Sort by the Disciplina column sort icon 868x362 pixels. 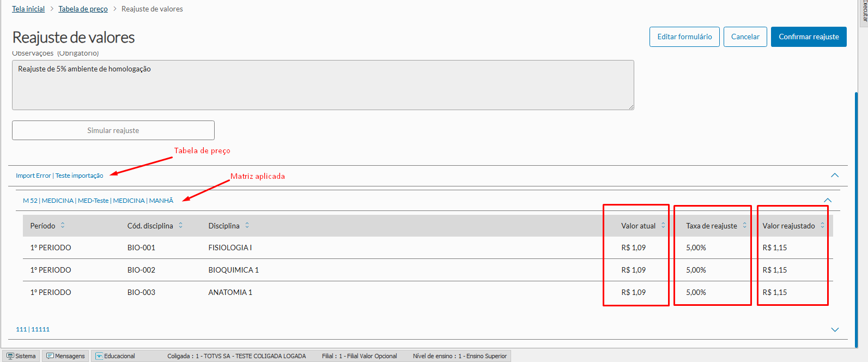coord(247,225)
